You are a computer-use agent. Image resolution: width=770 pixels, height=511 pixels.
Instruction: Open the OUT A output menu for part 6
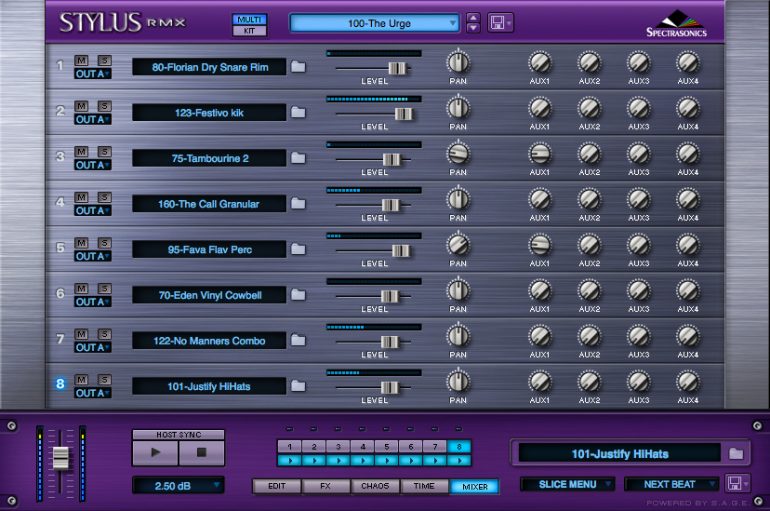pyautogui.click(x=92, y=302)
